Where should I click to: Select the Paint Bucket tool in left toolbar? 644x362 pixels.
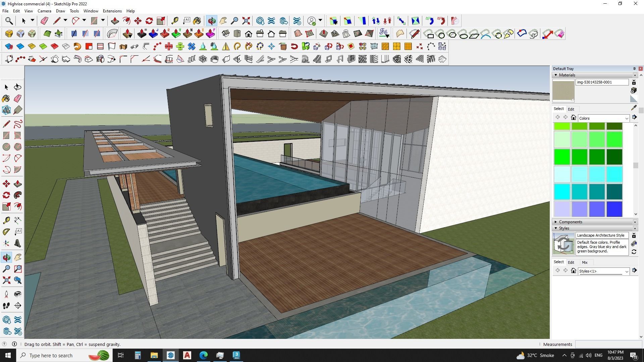(6, 98)
